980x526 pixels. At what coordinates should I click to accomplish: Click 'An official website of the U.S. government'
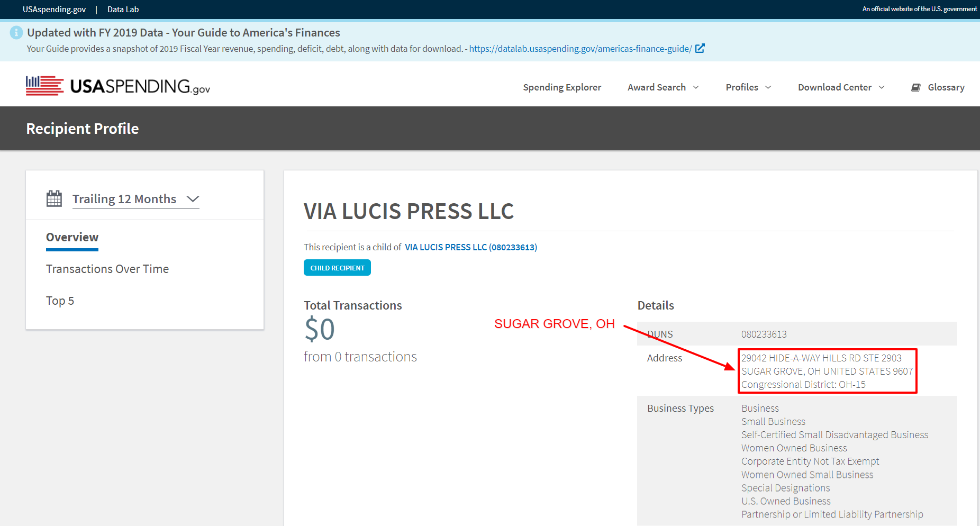point(920,9)
